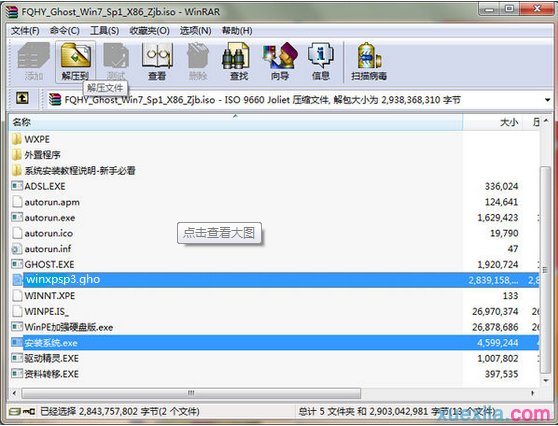Viewport: 558px width, 426px height.
Task: Click the Test (测试) toolbar icon
Action: [x=116, y=56]
